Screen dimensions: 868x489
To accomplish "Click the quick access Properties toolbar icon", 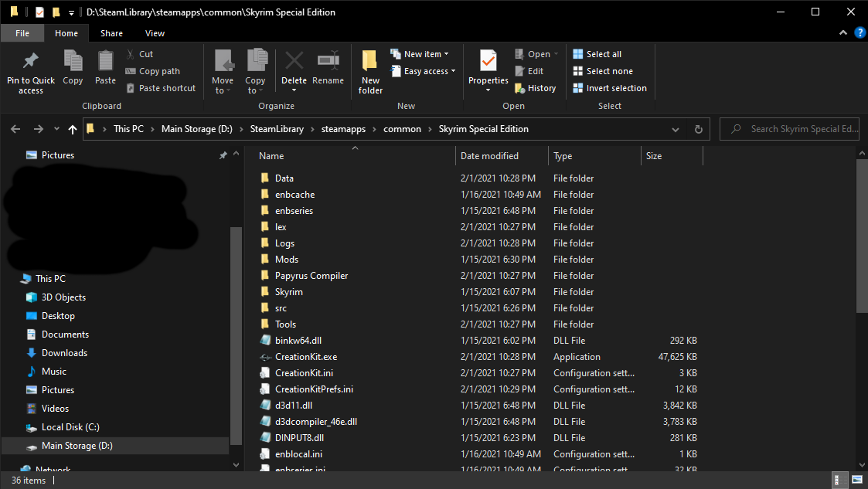I will click(39, 12).
